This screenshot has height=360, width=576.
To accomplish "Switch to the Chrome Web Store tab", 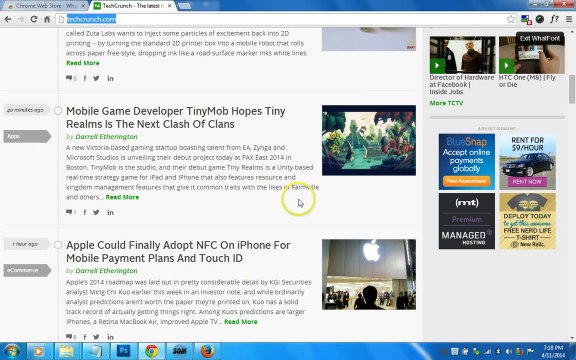I will (x=46, y=6).
